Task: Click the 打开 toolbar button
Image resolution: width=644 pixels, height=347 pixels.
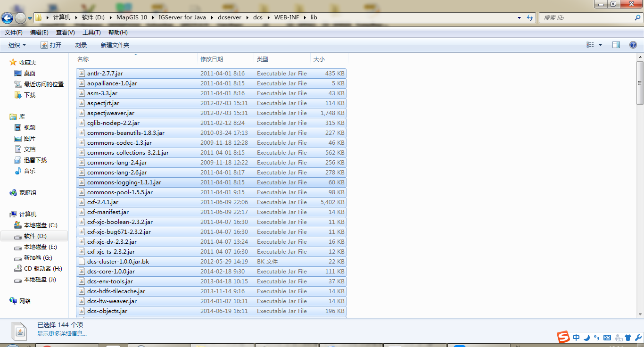Action: (x=51, y=45)
